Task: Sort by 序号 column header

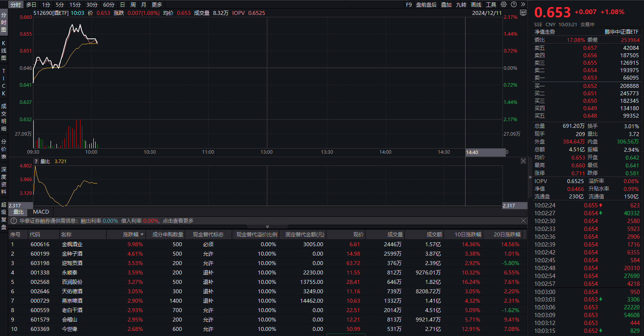Action: point(15,234)
